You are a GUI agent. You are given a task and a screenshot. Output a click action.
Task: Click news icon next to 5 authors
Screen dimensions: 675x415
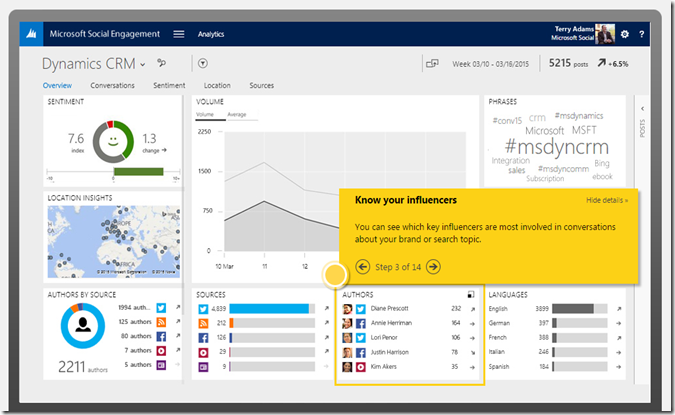click(x=161, y=365)
